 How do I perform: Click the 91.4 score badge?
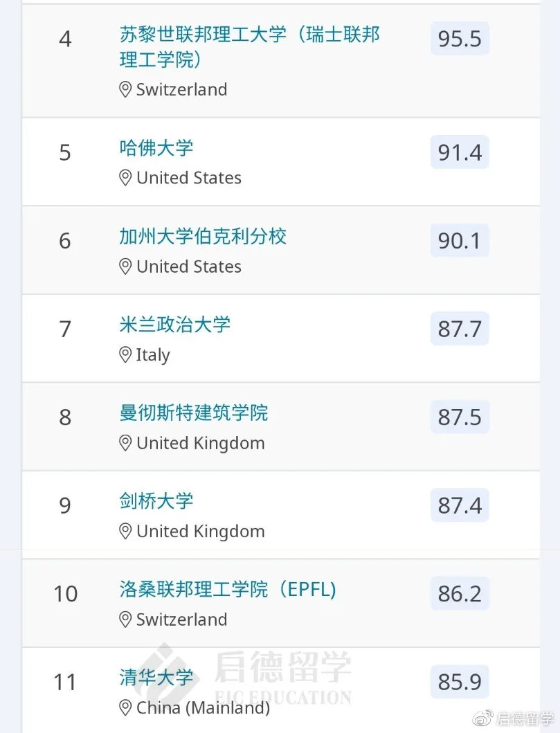(x=460, y=152)
